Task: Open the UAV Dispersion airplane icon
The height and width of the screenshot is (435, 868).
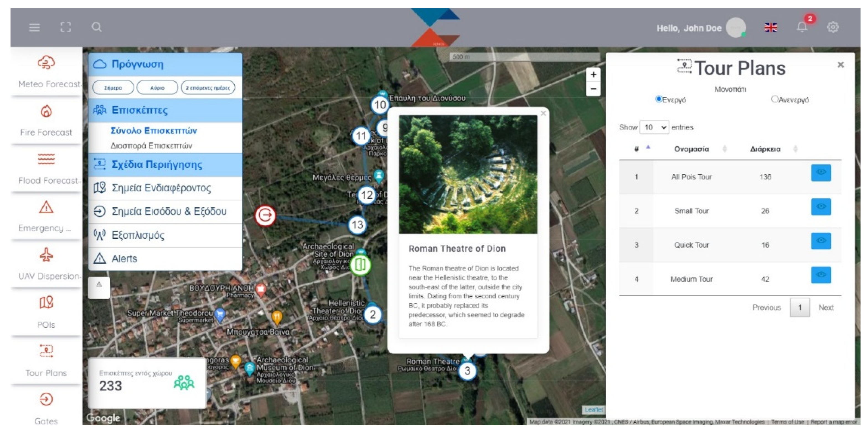Action: point(46,255)
